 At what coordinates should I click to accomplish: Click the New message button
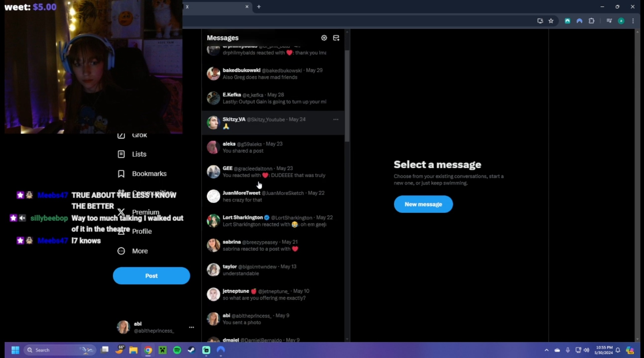point(423,204)
